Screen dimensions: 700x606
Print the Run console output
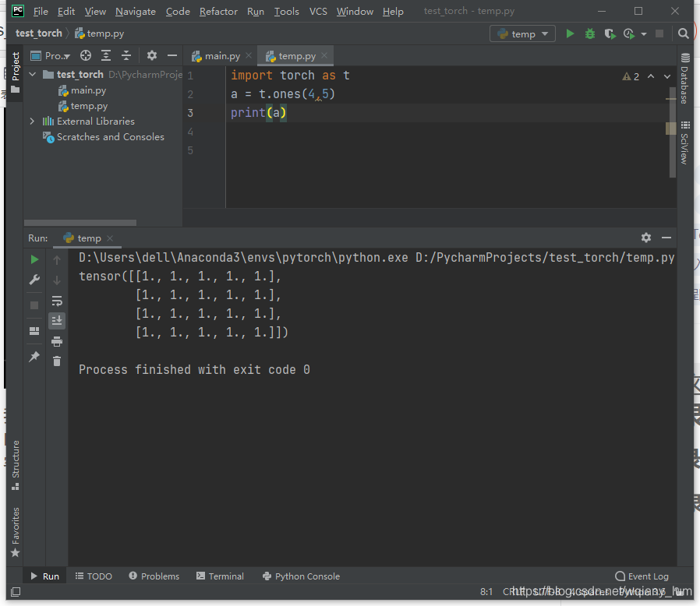(x=57, y=341)
